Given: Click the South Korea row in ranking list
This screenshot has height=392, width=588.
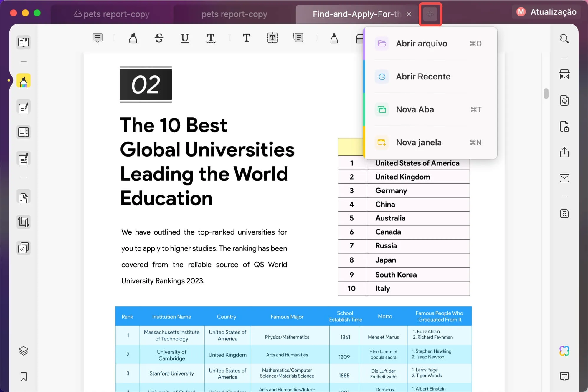Looking at the screenshot, I should pos(404,275).
